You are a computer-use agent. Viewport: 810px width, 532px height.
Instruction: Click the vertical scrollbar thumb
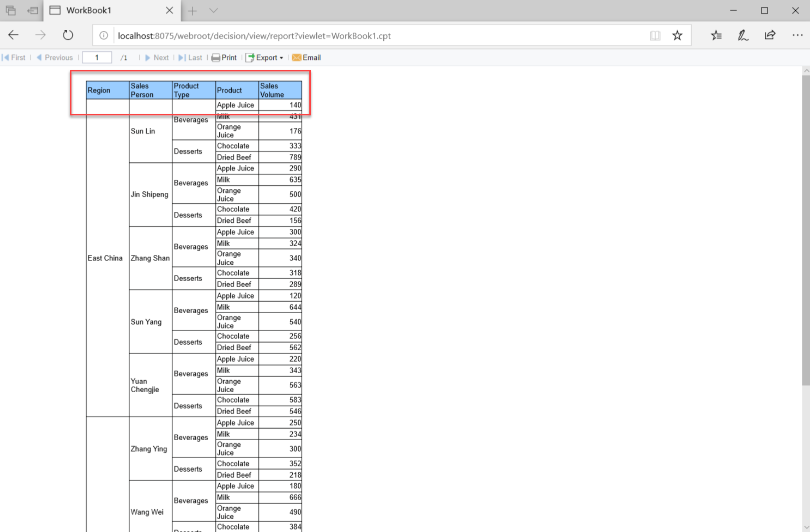806,230
